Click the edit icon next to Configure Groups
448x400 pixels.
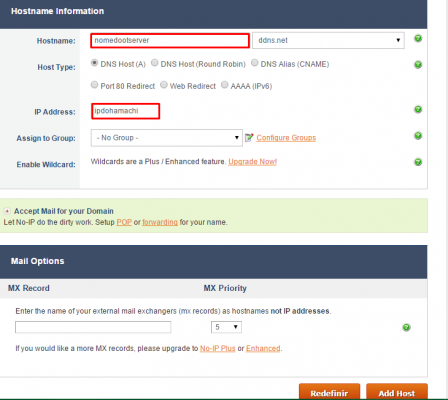click(249, 137)
